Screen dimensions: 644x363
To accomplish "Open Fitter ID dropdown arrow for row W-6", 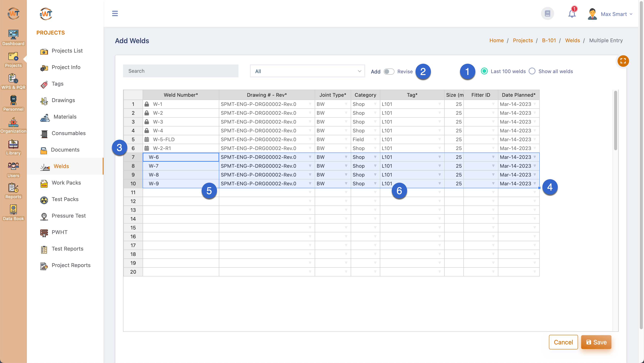I will (x=493, y=157).
